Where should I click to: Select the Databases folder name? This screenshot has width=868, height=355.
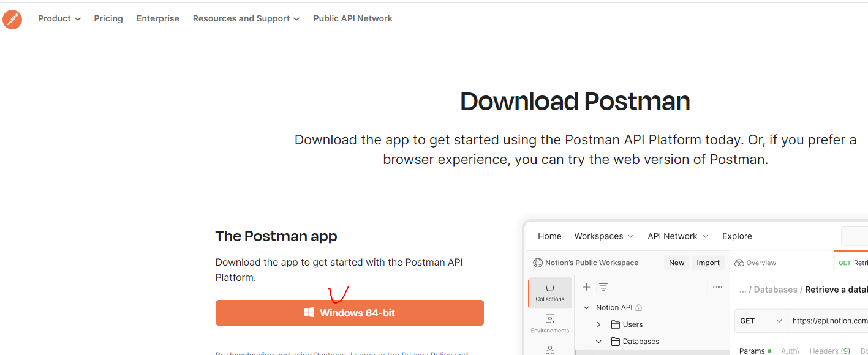pyautogui.click(x=641, y=342)
